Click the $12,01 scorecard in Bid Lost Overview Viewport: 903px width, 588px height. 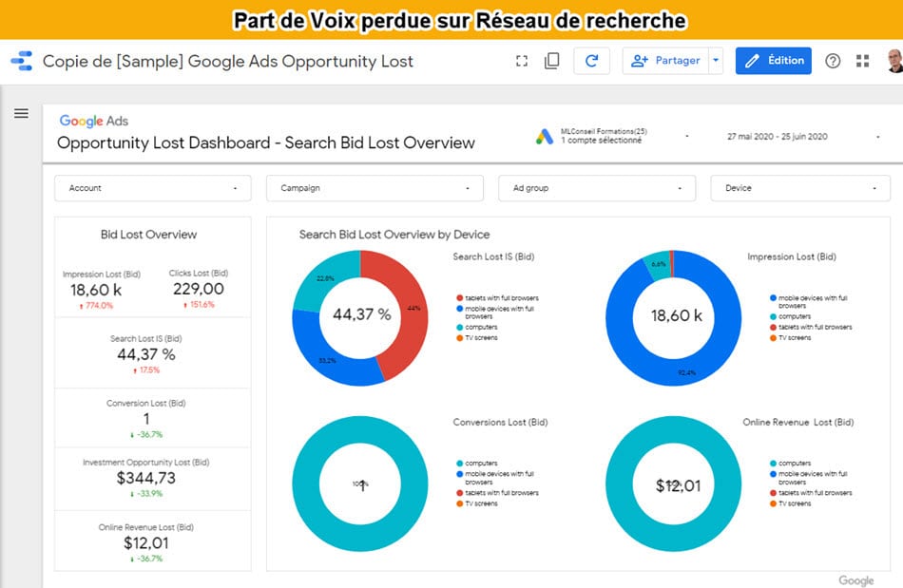(x=146, y=542)
